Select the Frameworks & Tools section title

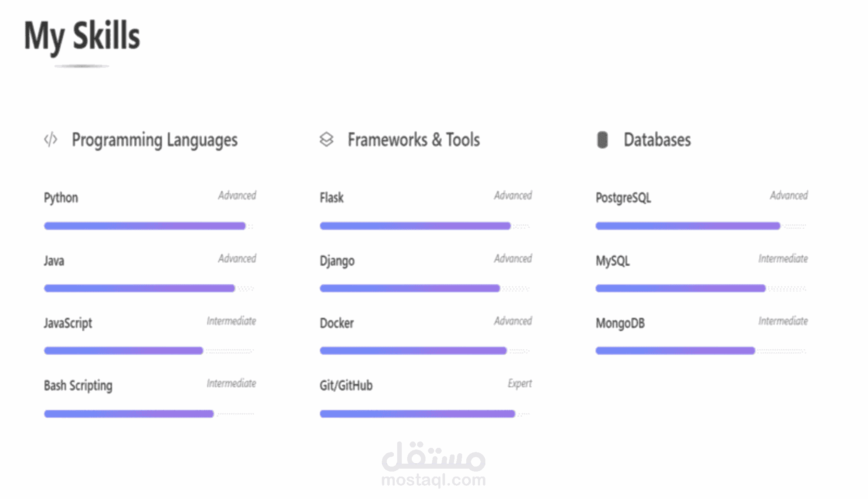pos(413,140)
